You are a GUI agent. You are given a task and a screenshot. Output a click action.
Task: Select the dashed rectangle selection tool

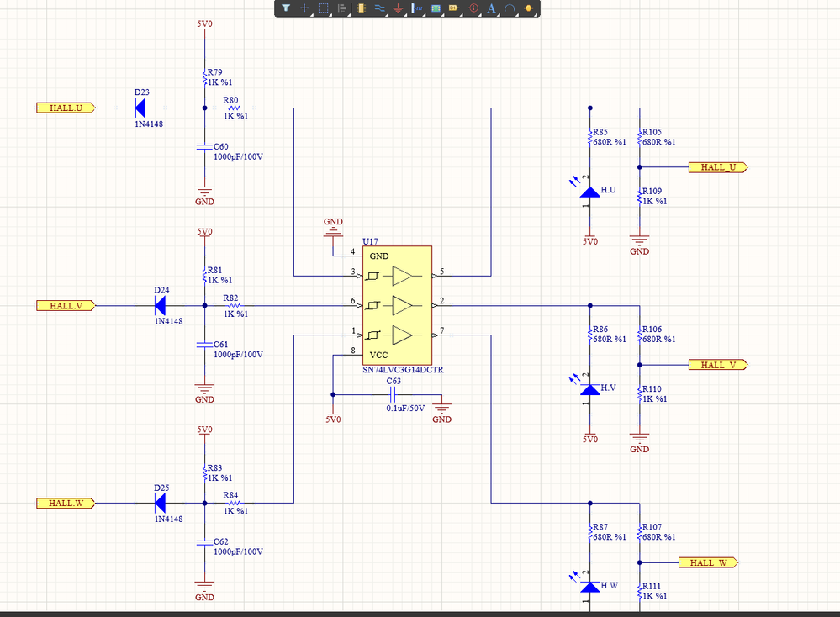(x=323, y=8)
